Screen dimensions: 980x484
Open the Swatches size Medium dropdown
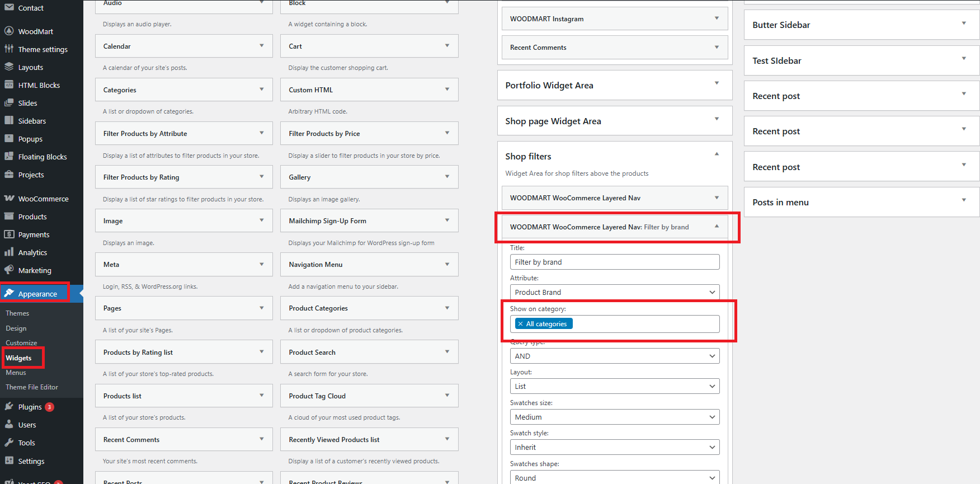click(x=615, y=417)
